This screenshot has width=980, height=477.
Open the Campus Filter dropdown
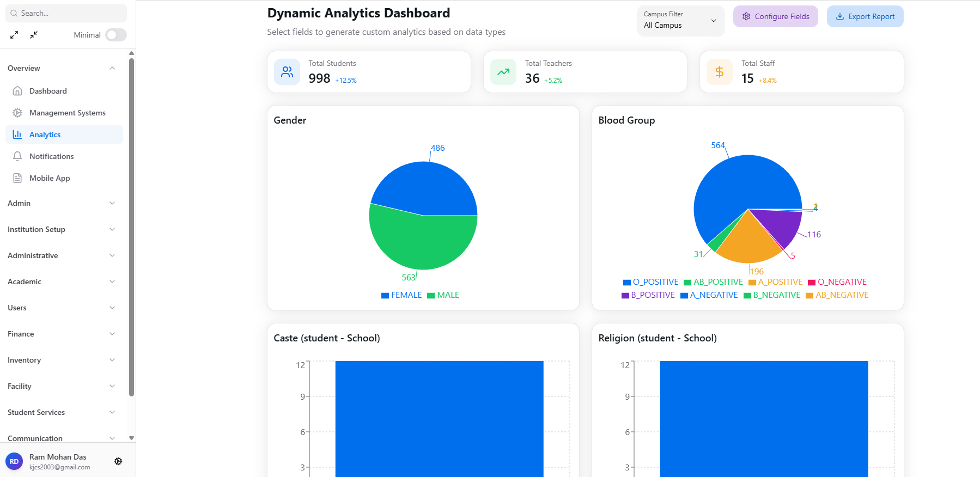click(680, 21)
